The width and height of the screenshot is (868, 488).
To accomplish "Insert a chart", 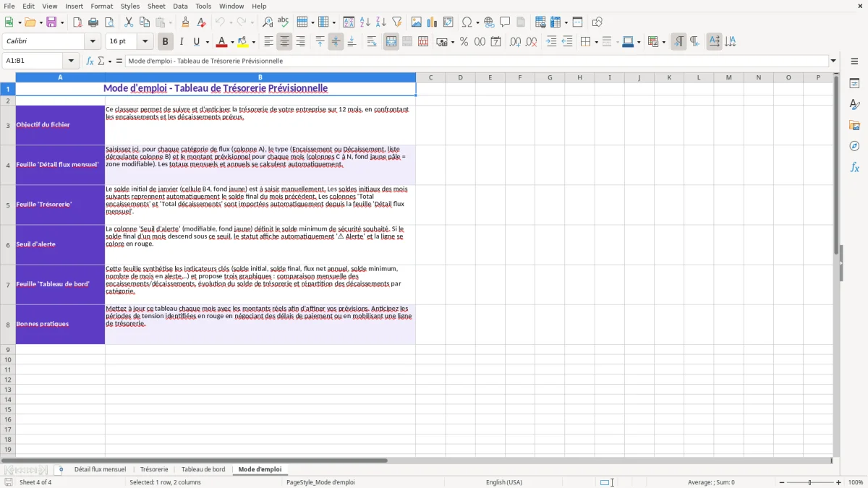I will click(x=433, y=22).
